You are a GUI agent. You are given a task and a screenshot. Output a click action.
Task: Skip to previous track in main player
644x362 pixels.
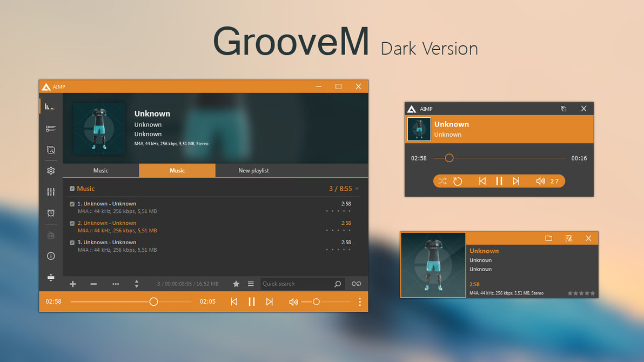[x=234, y=301]
